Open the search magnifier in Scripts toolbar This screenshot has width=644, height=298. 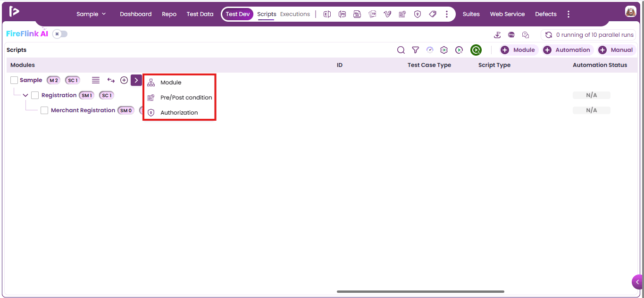(401, 50)
